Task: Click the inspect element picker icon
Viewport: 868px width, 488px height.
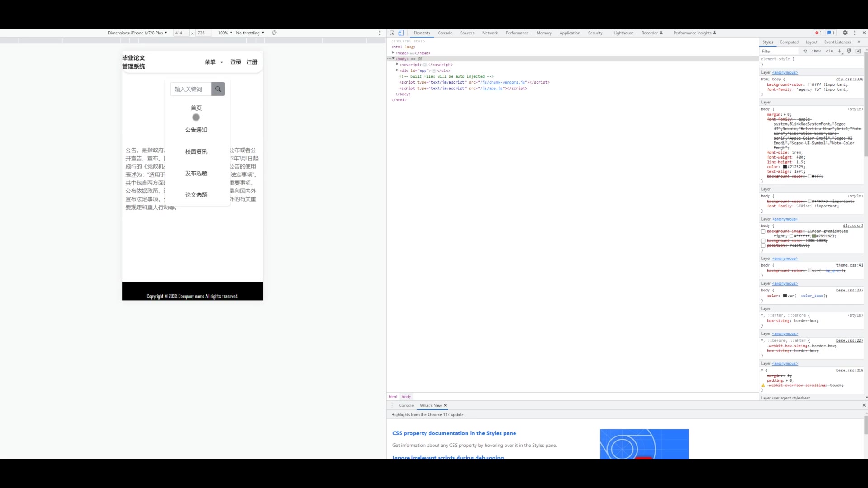Action: [392, 33]
